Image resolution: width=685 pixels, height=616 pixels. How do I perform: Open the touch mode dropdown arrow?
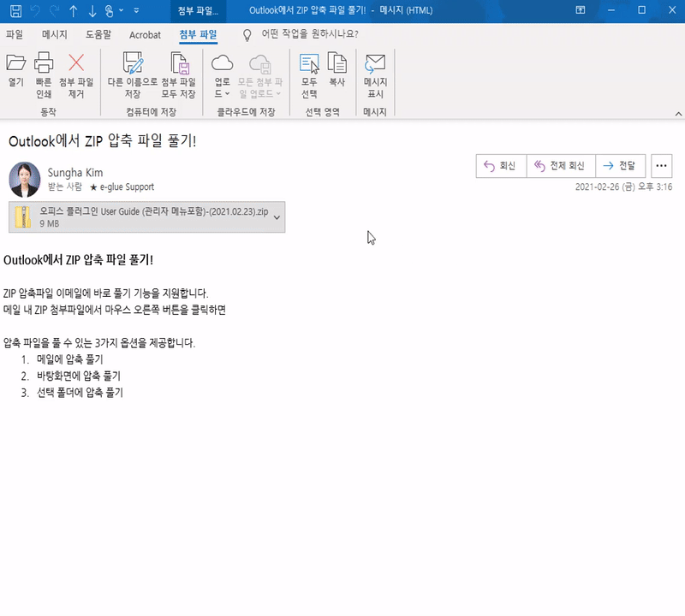tap(121, 10)
